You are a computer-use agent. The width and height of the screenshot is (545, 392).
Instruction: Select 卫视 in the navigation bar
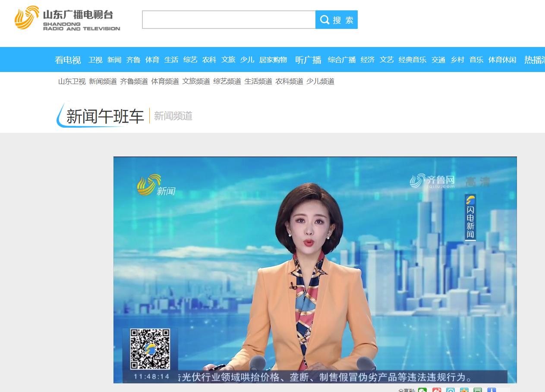tap(95, 60)
